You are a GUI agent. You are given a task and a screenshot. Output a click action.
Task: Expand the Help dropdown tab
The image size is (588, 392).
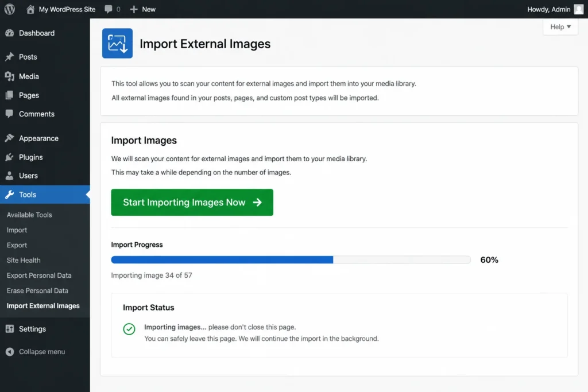click(x=560, y=26)
